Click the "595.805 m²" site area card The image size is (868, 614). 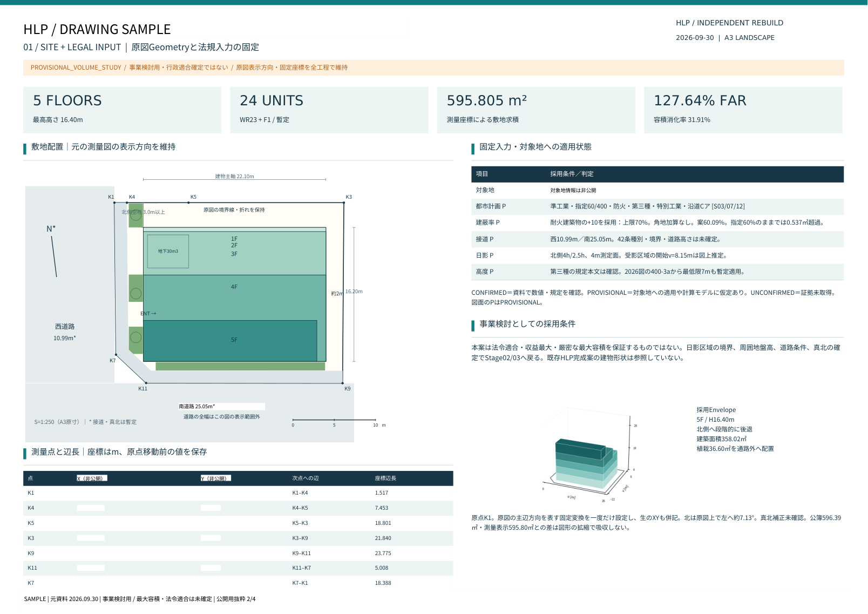tap(536, 110)
